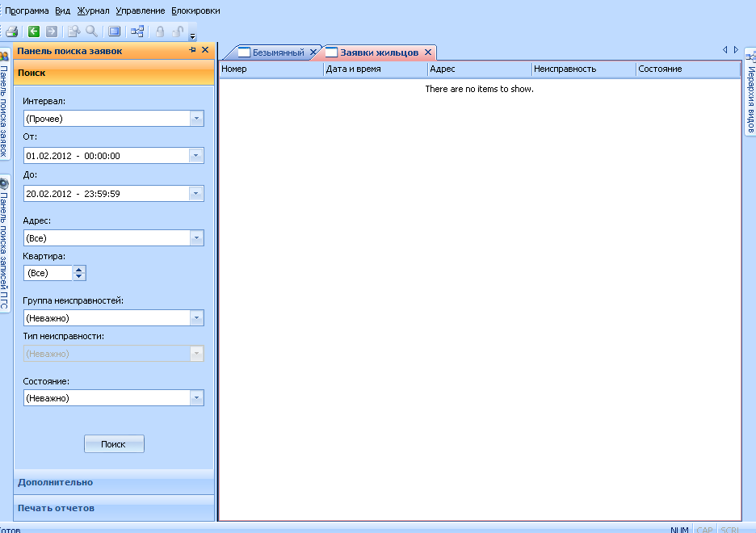Screen dimensions: 756x533
Task: Click the printer icon in the toolbar
Action: [x=12, y=31]
